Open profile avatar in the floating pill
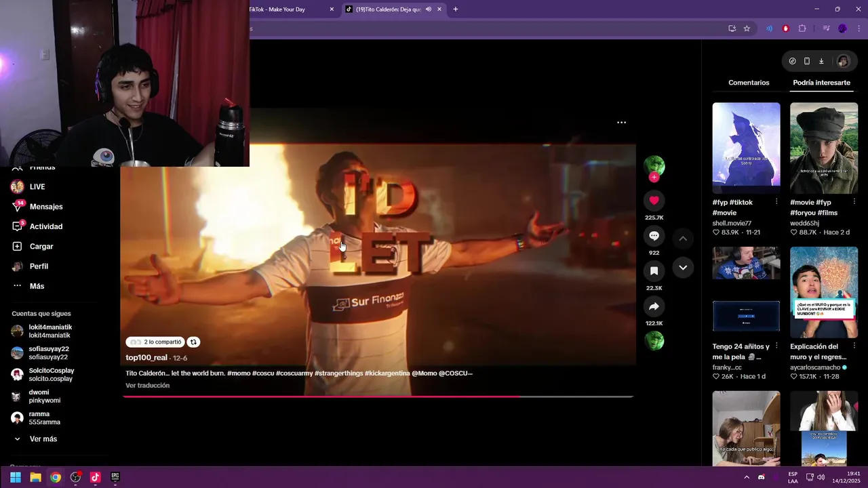868x488 pixels. point(843,61)
